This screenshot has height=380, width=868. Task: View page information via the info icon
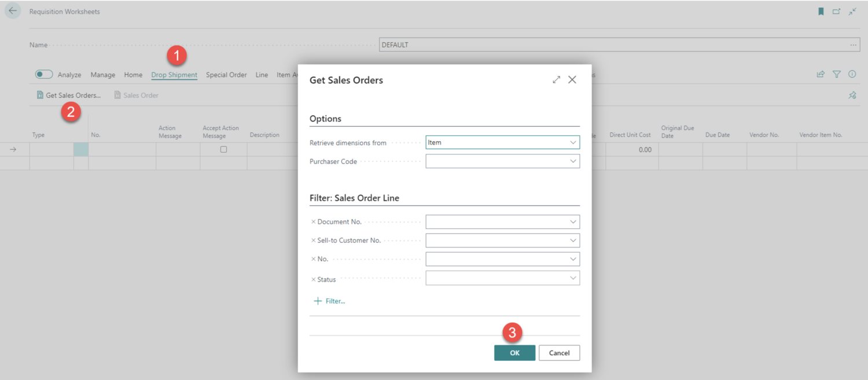[852, 74]
